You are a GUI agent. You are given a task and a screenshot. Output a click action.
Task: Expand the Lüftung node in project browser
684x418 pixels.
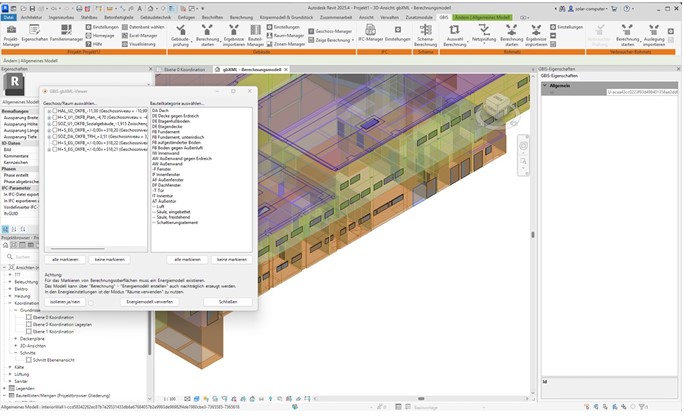coord(9,375)
